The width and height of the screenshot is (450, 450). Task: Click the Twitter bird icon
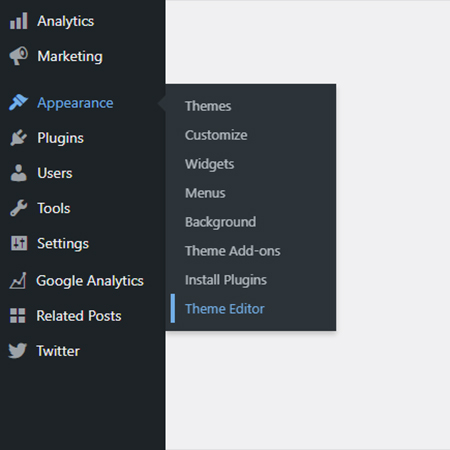[x=18, y=351]
